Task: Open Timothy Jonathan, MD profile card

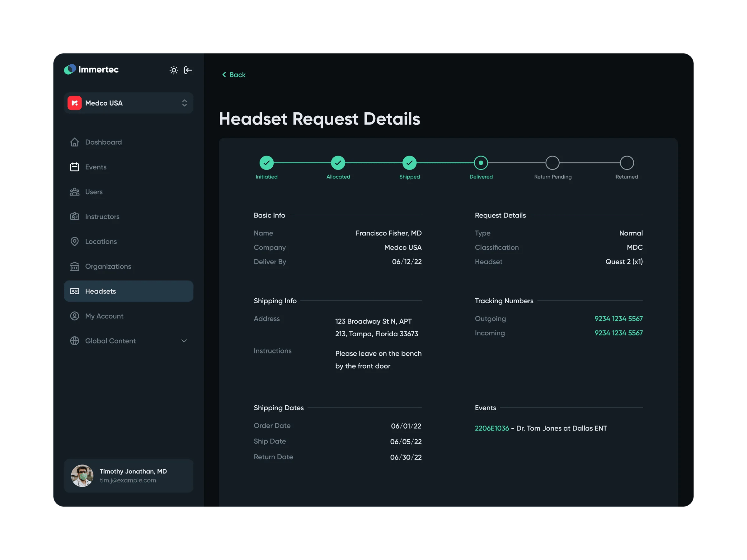Action: 128,476
